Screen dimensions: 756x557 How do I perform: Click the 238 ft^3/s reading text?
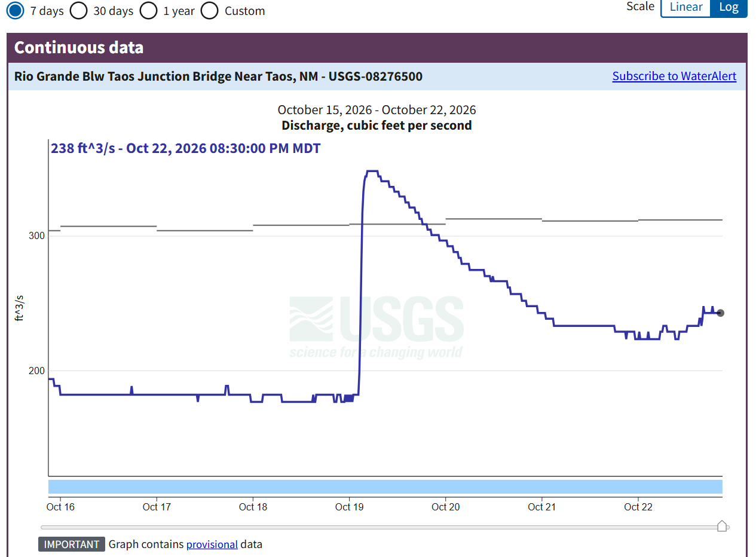click(x=185, y=148)
